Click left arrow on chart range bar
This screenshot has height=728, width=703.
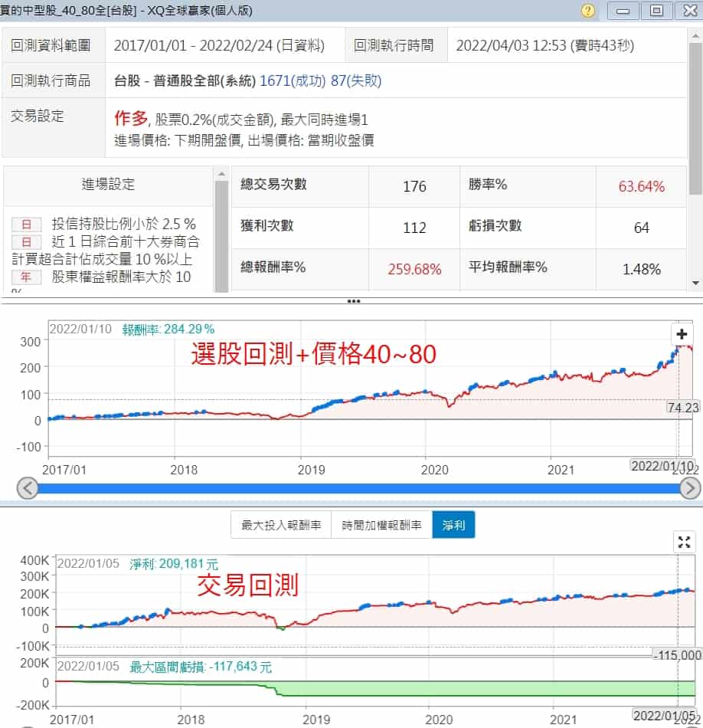coord(28,488)
